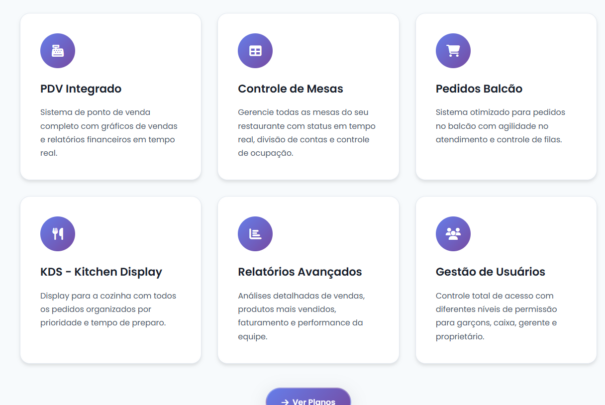
Task: Click the Controle de Mesas description paragraph
Action: (304, 133)
